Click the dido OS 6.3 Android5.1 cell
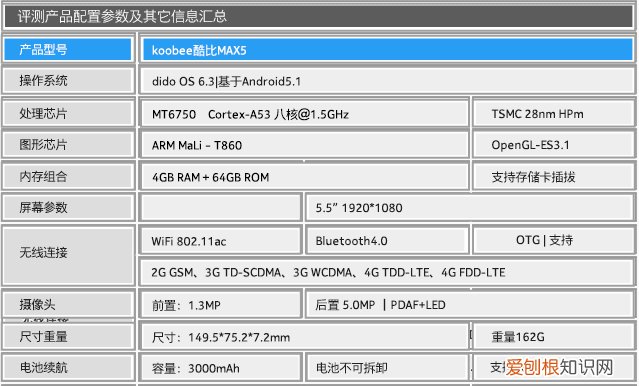 pyautogui.click(x=387, y=81)
